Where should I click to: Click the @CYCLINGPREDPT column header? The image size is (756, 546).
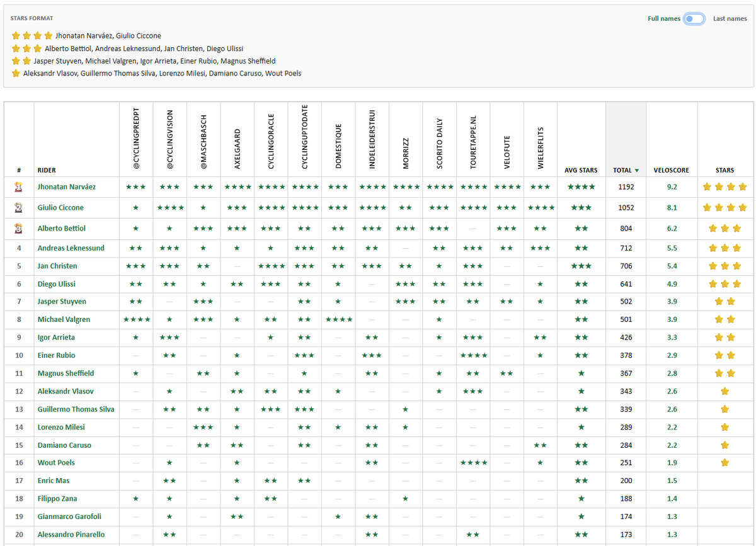pos(136,139)
